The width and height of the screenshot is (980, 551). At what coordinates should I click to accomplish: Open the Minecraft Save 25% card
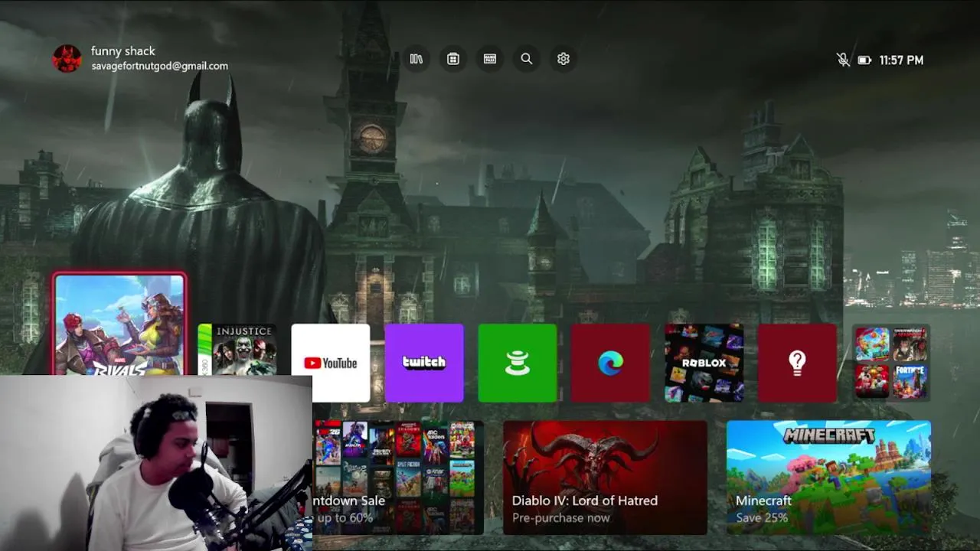click(828, 478)
